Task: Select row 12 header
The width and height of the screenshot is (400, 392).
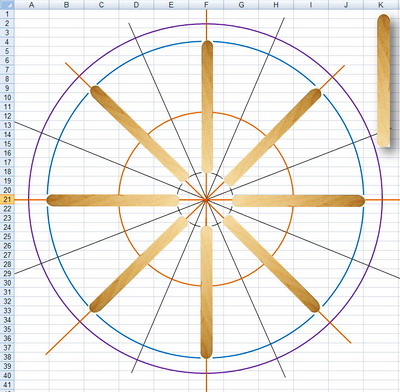Action: coord(7,116)
